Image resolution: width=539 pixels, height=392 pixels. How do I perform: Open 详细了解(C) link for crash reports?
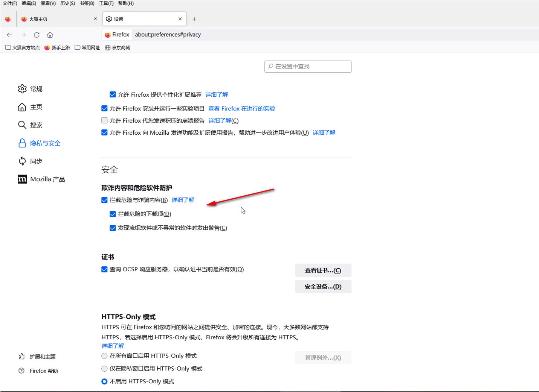click(x=223, y=120)
